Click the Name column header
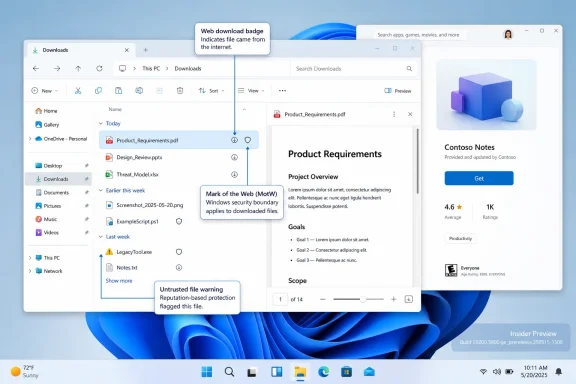The height and width of the screenshot is (384, 576). [x=115, y=110]
